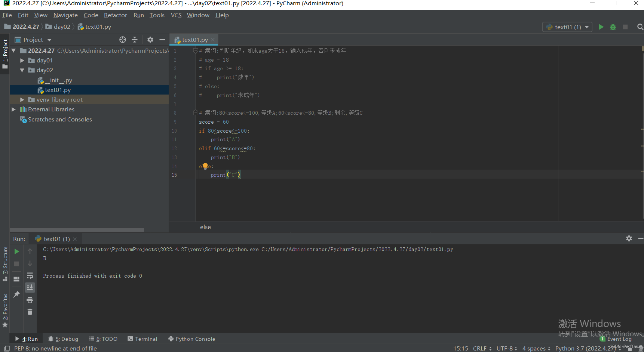
Task: Print the console output
Action: pyautogui.click(x=30, y=300)
